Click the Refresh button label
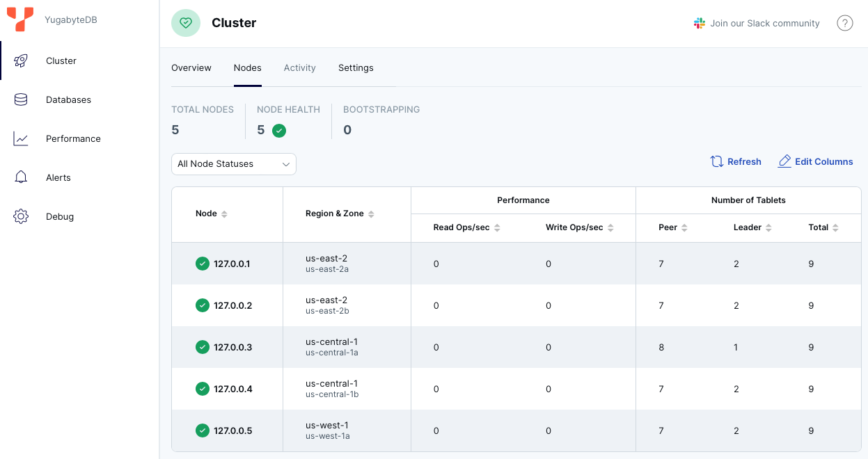Viewport: 868px width, 459px height. click(x=744, y=161)
